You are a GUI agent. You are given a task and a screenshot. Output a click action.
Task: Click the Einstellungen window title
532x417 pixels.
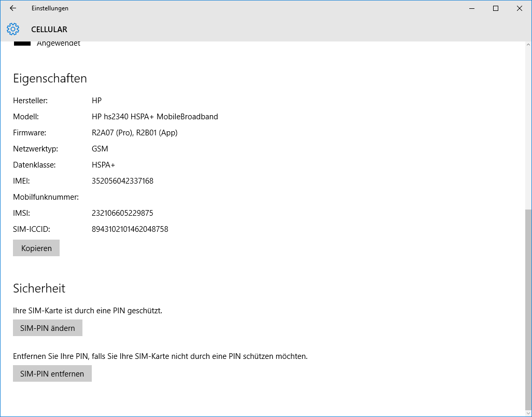pos(50,8)
